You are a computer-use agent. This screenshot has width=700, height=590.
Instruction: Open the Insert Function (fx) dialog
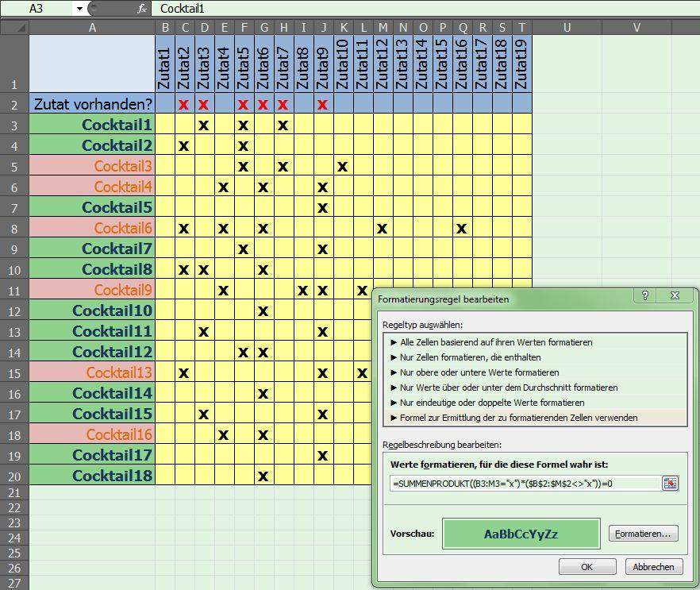click(x=141, y=8)
